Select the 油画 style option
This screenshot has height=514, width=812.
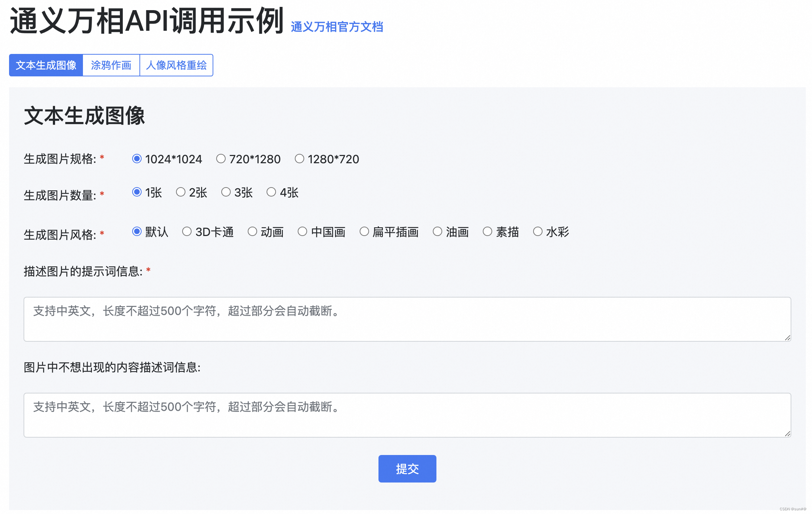[438, 232]
